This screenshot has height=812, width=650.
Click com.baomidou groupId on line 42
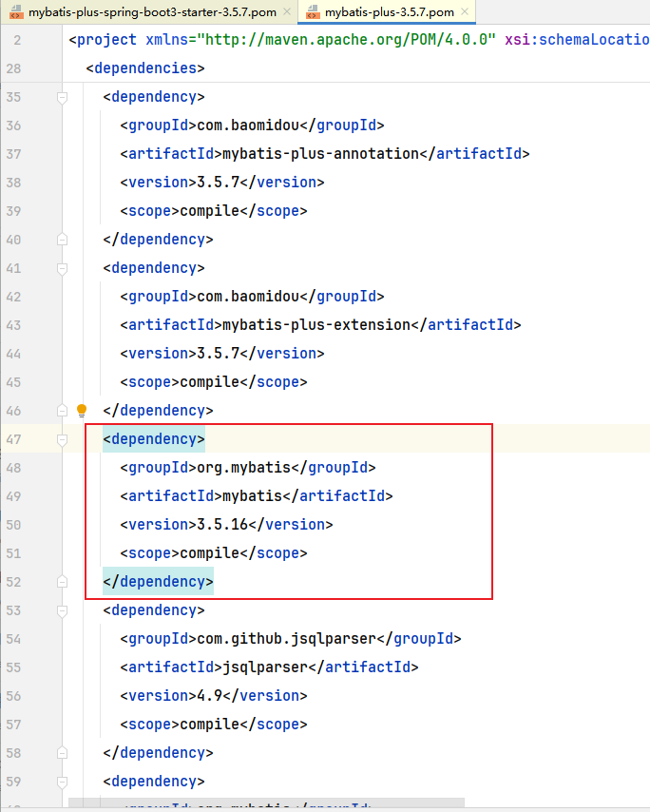pyautogui.click(x=248, y=297)
